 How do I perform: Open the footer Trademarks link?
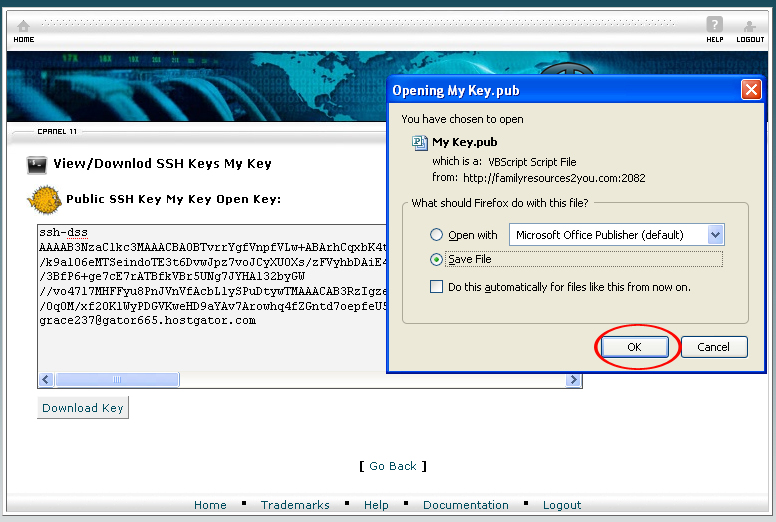(x=295, y=505)
